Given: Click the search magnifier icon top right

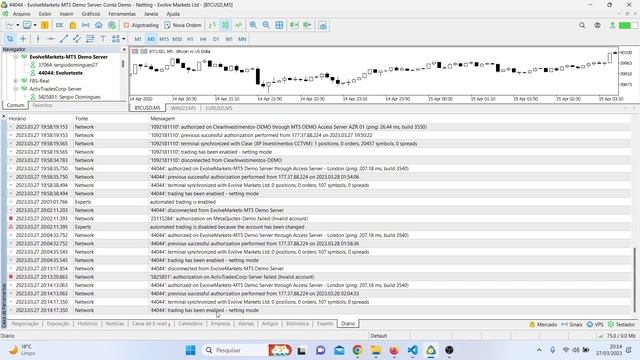Looking at the screenshot, I should 582,25.
